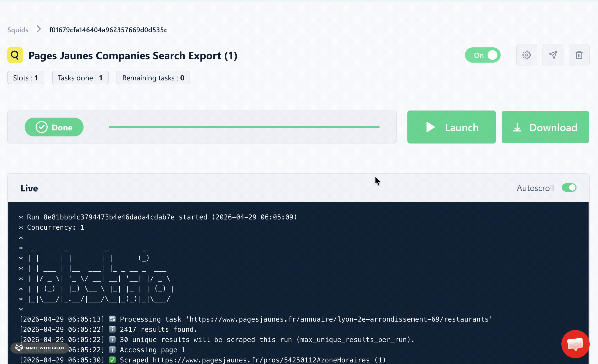Click the Slots : 1 badge
Image resolution: width=598 pixels, height=364 pixels.
(x=26, y=78)
